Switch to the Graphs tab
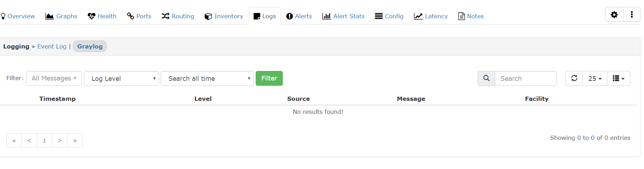The width and height of the screenshot is (644, 169). tap(62, 16)
